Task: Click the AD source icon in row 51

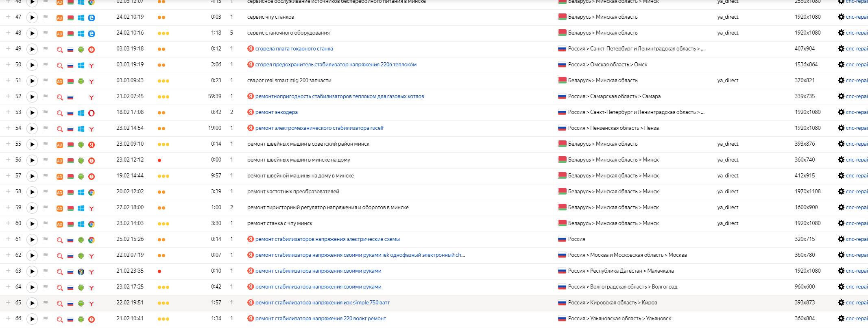Action: coord(59,81)
